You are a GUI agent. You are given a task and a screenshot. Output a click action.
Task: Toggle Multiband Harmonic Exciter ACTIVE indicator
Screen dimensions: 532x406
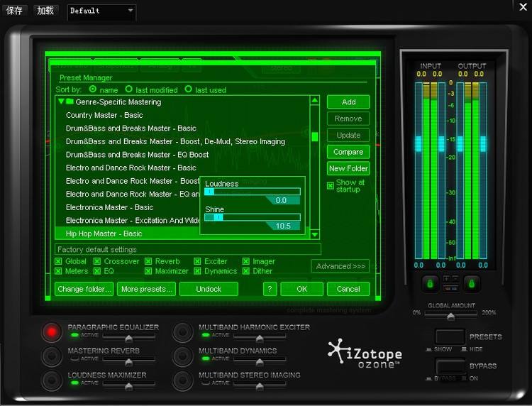(205, 335)
